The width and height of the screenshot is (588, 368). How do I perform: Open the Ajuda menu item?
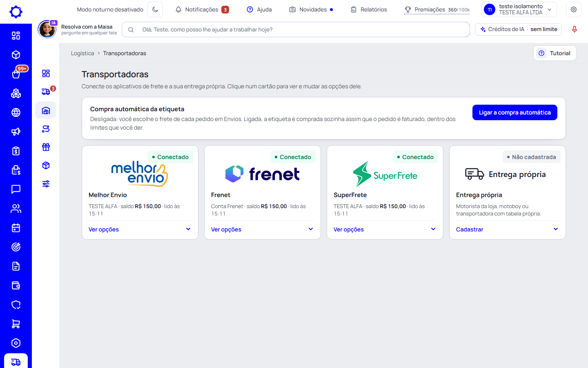[259, 9]
